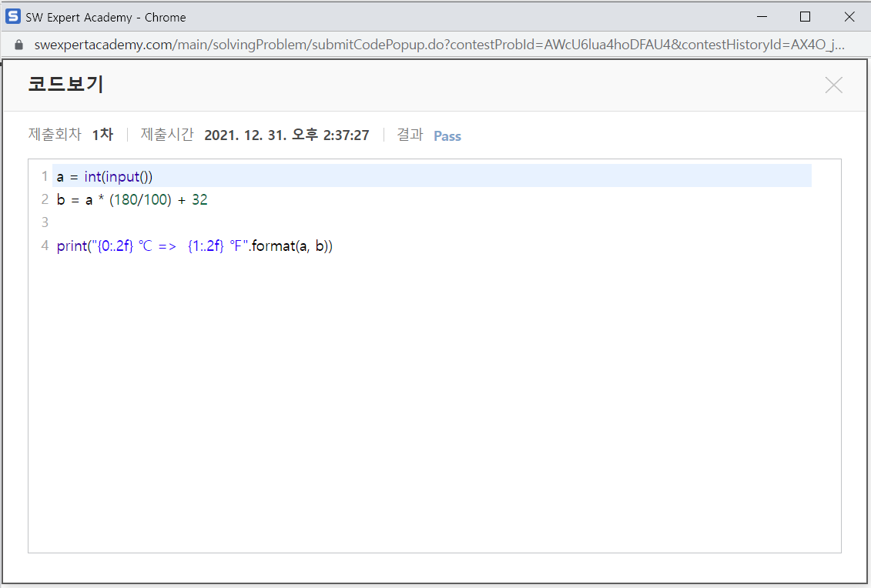The height and width of the screenshot is (588, 871).
Task: Click line number 4 in the code gutter
Action: (x=45, y=246)
